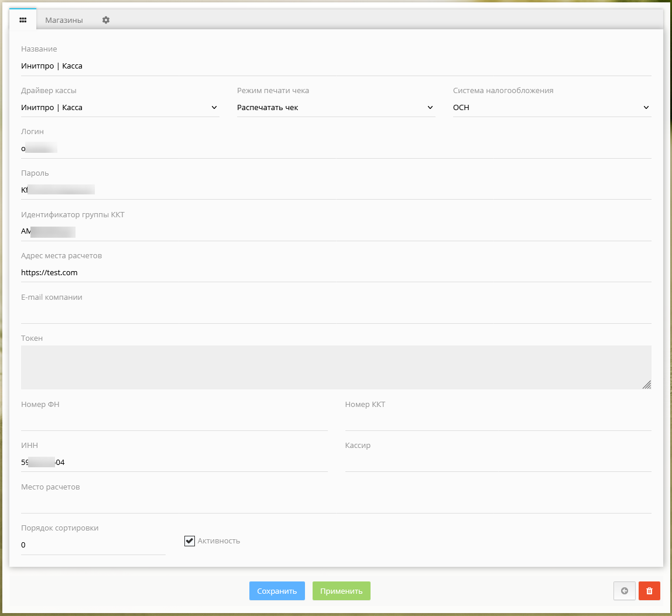Click the red trash delete button
The image size is (672, 616).
(x=649, y=591)
